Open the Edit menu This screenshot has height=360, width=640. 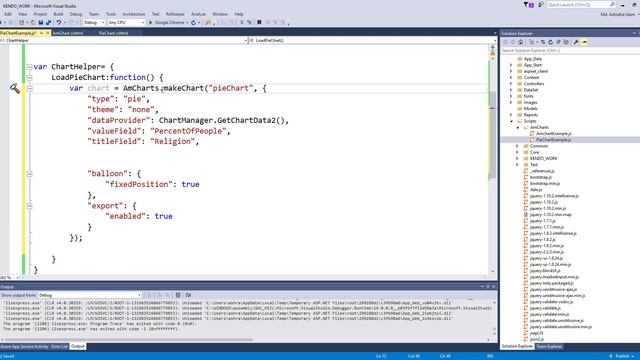[x=8, y=14]
